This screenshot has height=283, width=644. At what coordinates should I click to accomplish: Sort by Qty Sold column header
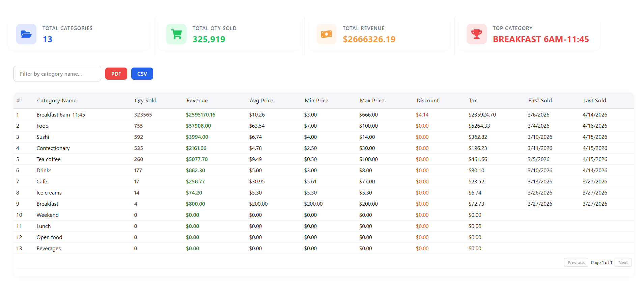[x=145, y=100]
